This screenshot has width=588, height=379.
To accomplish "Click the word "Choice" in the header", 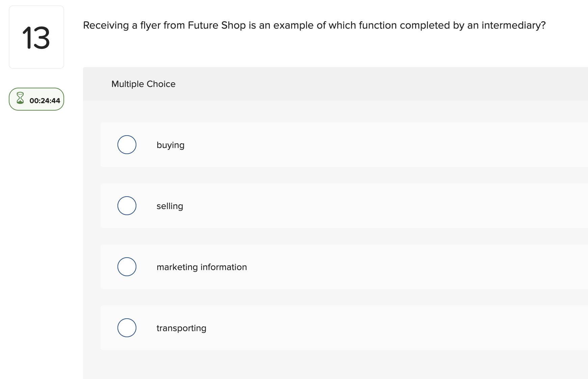I will [x=161, y=84].
